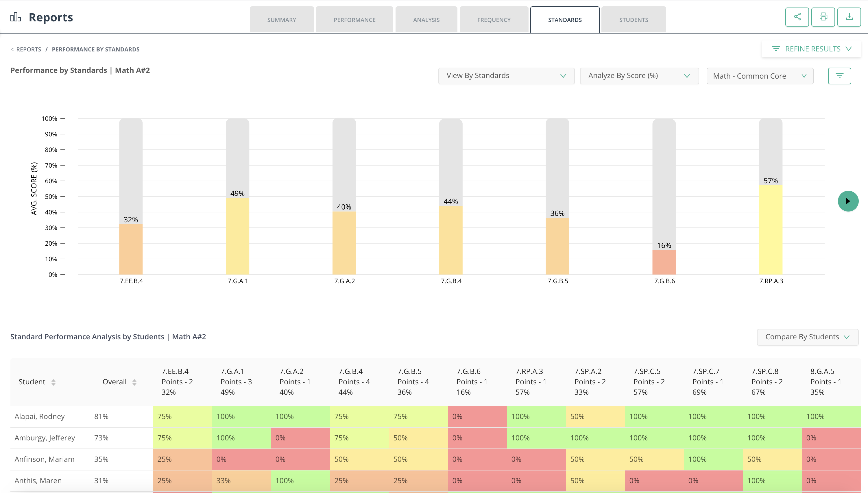The image size is (868, 493).
Task: Sort by the Student column arrows
Action: coord(53,382)
